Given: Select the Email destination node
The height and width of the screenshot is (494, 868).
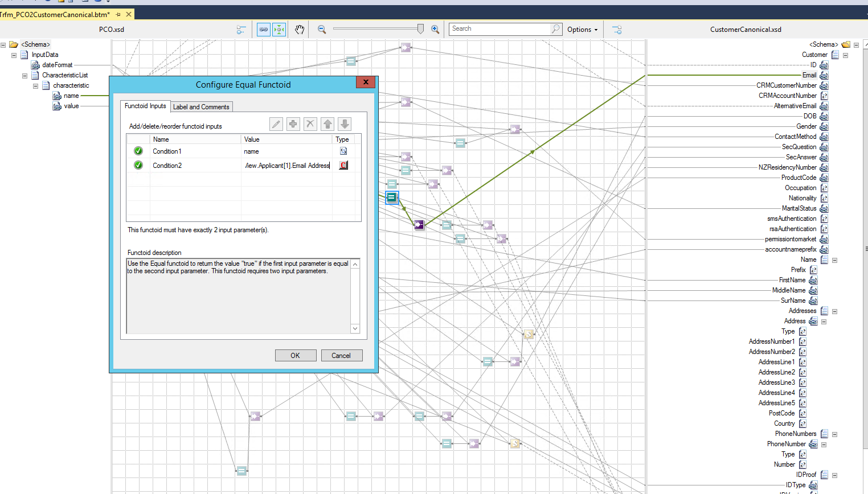Looking at the screenshot, I should coord(809,75).
